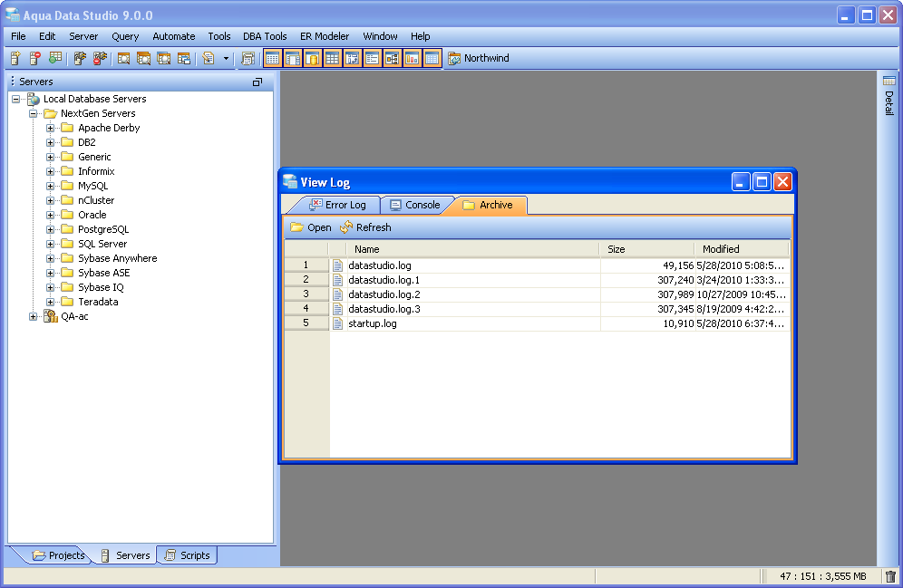Open the dropdown arrow beside the script icon
This screenshot has height=588, width=903.
coord(226,58)
